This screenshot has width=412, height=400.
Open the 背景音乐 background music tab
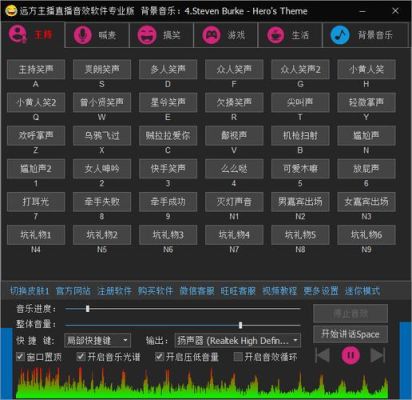coord(365,35)
